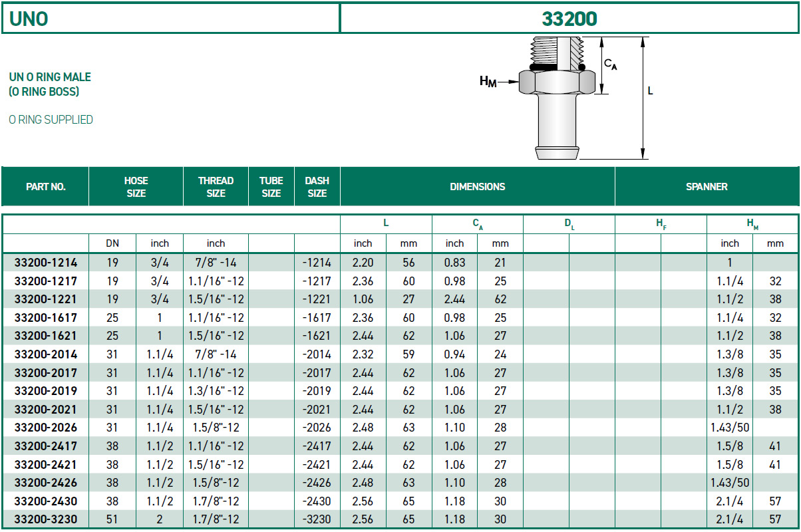Click L mm value 56
Image resolution: width=801 pixels, height=532 pixels.
[x=408, y=263]
